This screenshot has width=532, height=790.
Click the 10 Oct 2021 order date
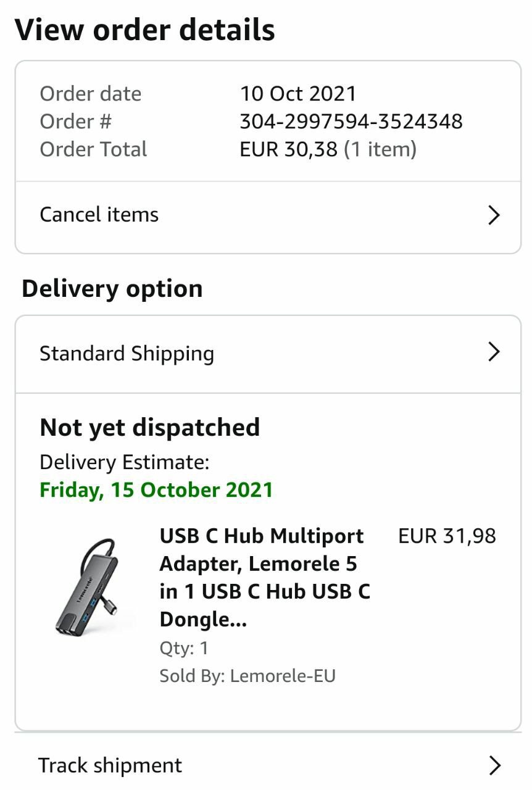click(x=298, y=94)
